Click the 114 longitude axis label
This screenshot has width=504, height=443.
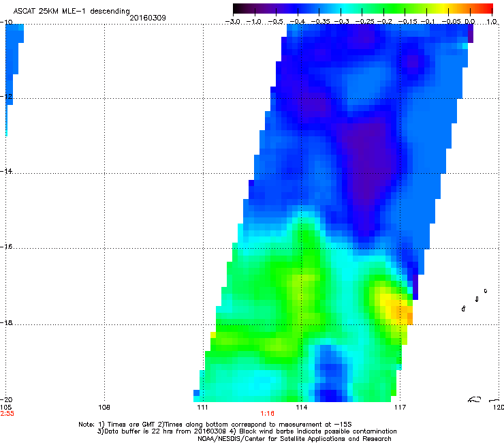tap(302, 408)
